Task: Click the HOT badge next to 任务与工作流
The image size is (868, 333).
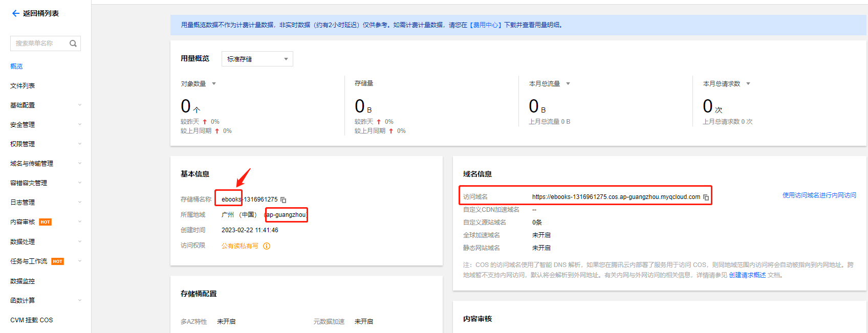Action: (x=58, y=261)
